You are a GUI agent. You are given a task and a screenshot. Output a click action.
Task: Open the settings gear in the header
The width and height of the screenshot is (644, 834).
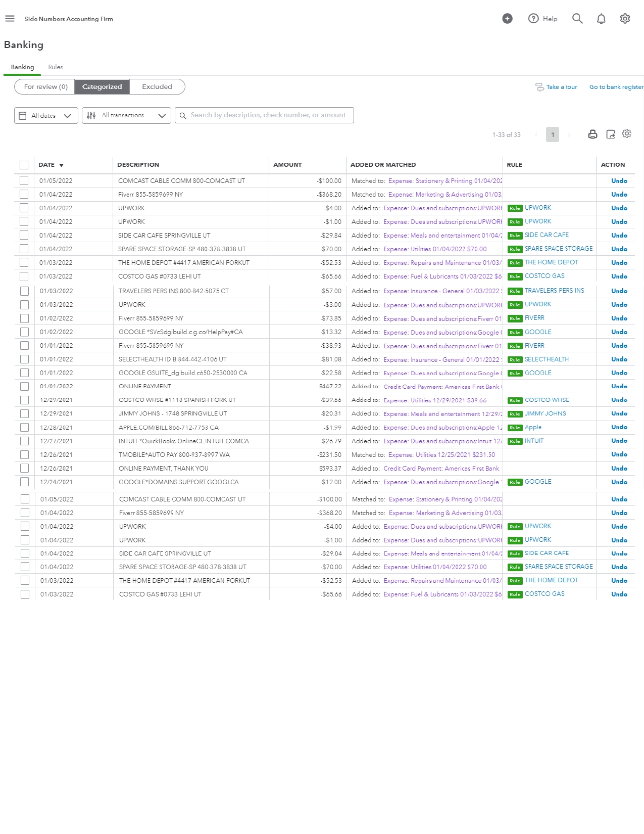pyautogui.click(x=625, y=19)
